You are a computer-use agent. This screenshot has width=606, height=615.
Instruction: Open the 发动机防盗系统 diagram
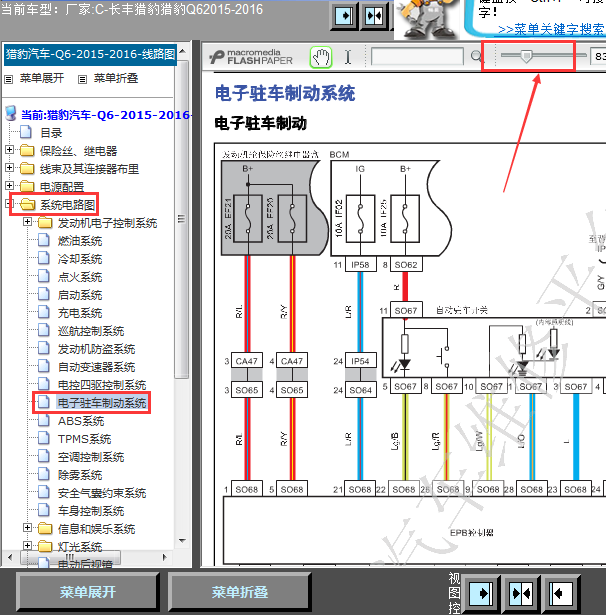[96, 349]
